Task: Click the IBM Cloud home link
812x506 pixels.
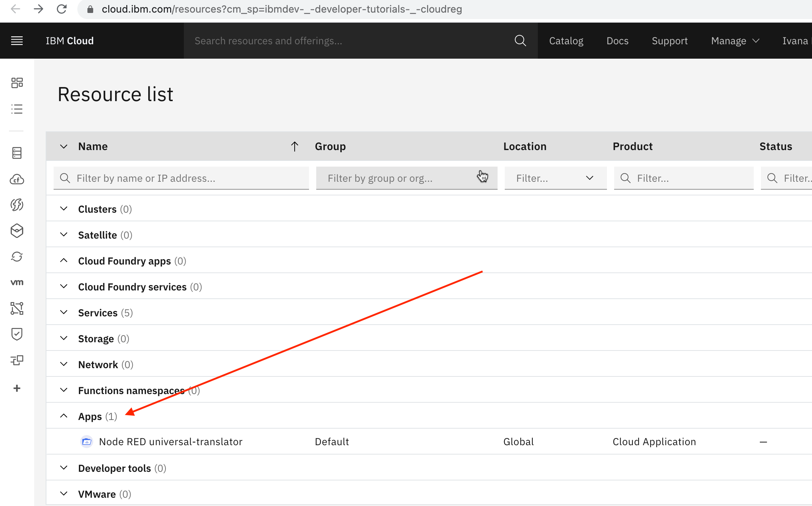Action: 69,41
